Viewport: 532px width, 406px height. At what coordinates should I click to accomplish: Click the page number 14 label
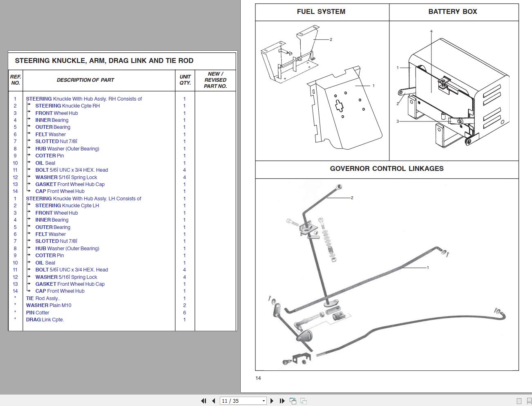(258, 378)
